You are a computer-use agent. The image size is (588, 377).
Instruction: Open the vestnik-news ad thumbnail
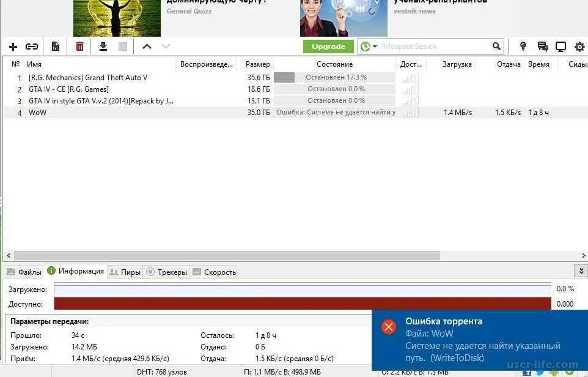coord(344,18)
